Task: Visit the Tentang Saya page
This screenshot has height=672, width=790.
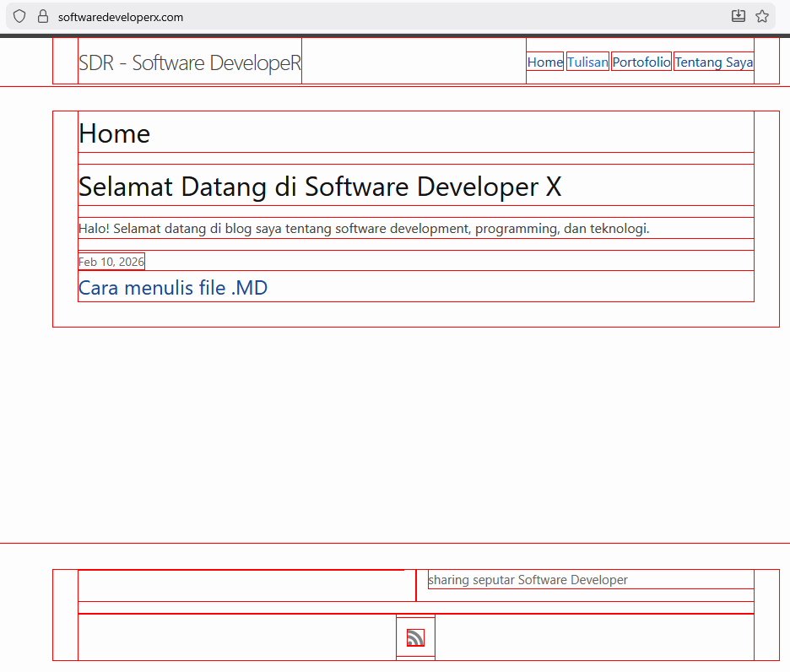Action: click(713, 62)
